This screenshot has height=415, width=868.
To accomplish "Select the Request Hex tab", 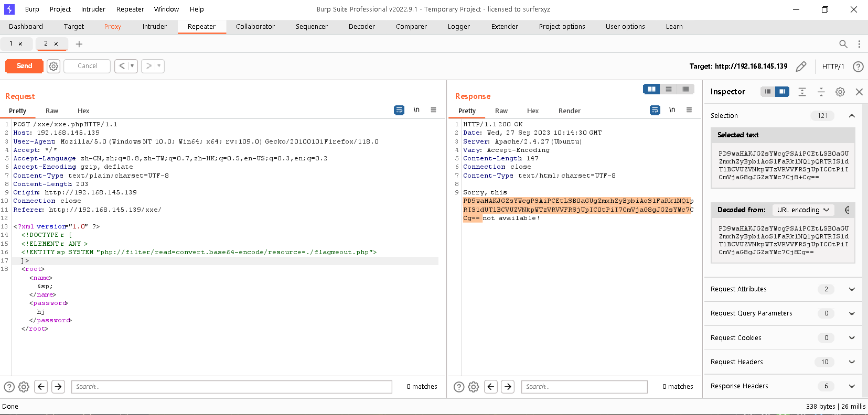I will point(83,111).
